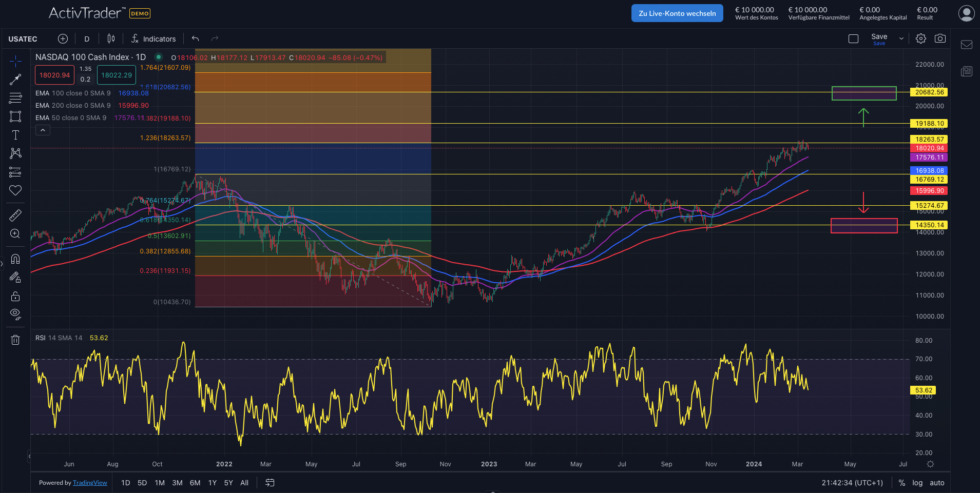
Task: Remove all drawings with trash icon
Action: (x=15, y=339)
